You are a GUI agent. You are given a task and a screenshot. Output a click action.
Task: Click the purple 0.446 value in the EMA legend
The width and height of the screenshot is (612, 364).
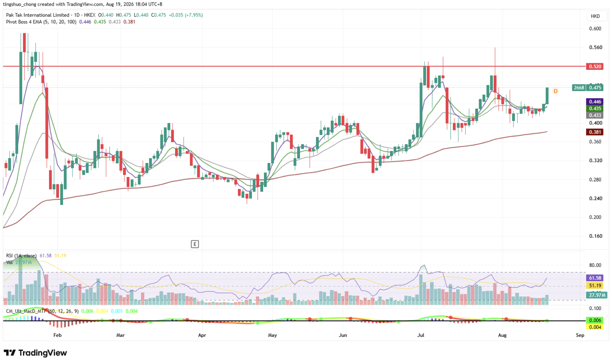[x=85, y=22]
